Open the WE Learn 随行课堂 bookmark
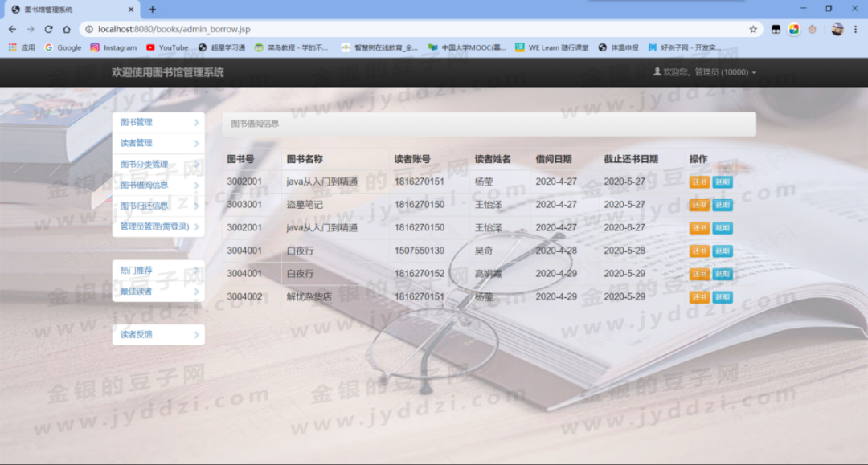 pyautogui.click(x=552, y=47)
